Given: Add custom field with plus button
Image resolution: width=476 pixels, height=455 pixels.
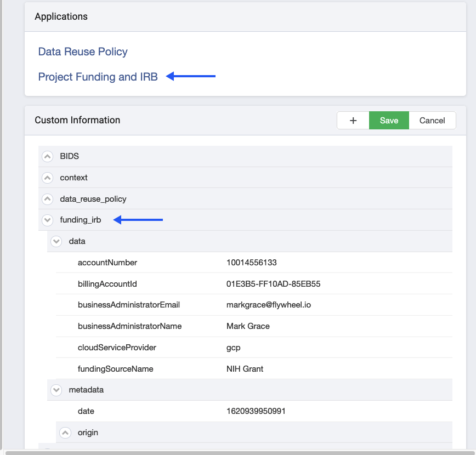Looking at the screenshot, I should (x=353, y=121).
